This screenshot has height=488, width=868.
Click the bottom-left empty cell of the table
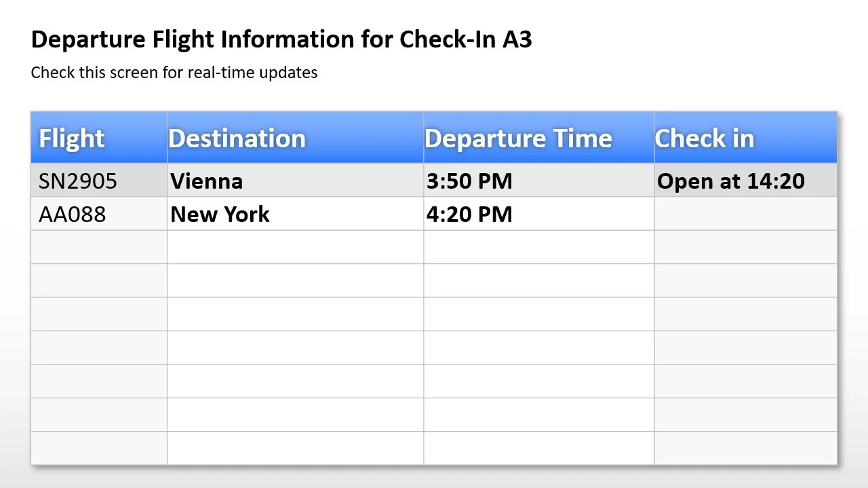[99, 448]
